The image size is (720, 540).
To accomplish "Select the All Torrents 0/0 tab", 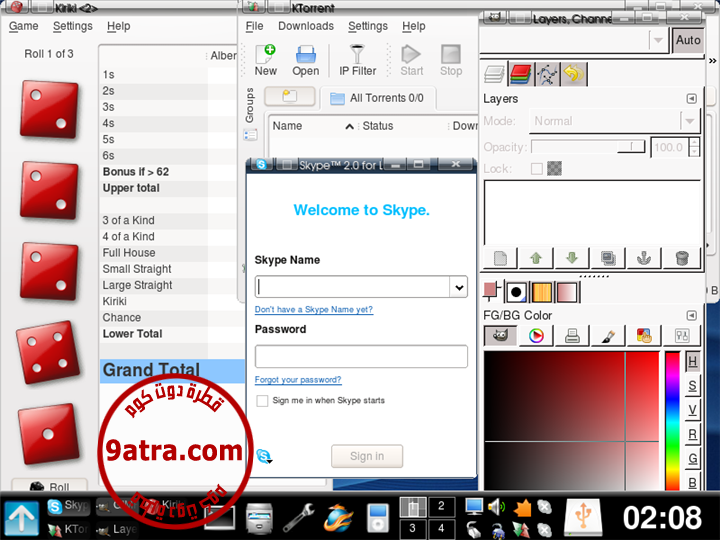I will [377, 98].
